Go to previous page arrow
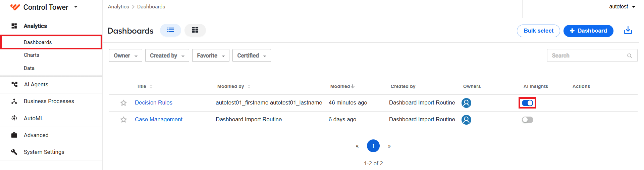 click(357, 146)
